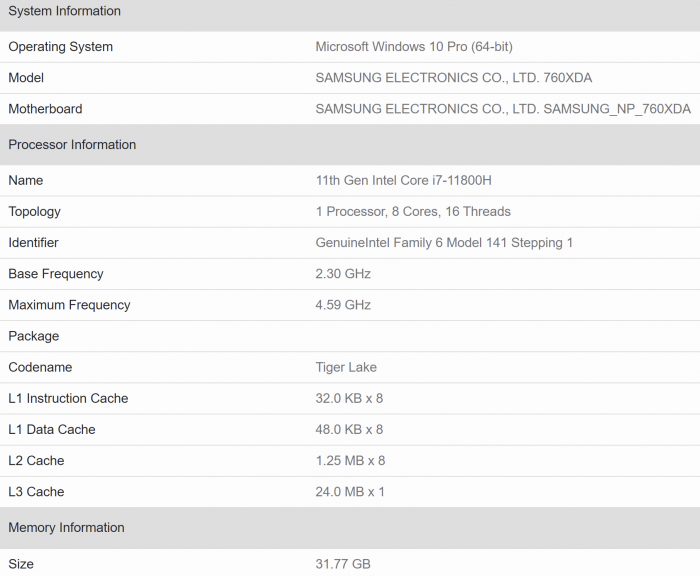Click the Memory Information section header
This screenshot has height=576, width=700.
tap(66, 528)
